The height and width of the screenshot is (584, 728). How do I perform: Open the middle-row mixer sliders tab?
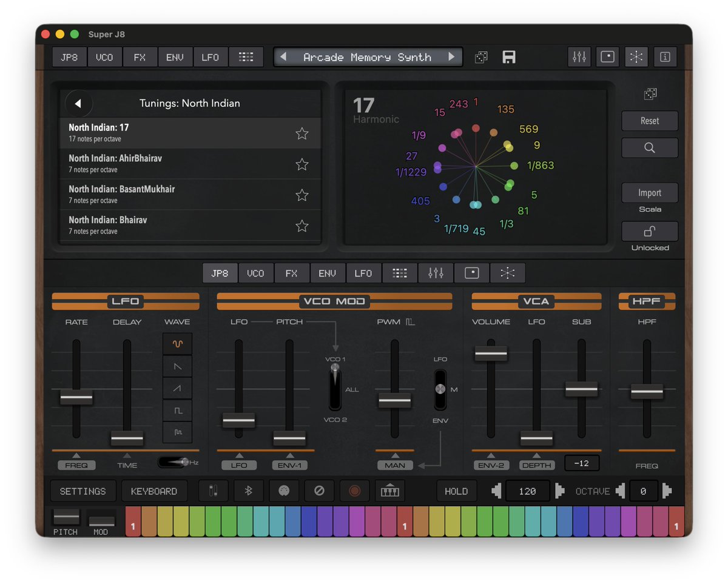tap(436, 274)
